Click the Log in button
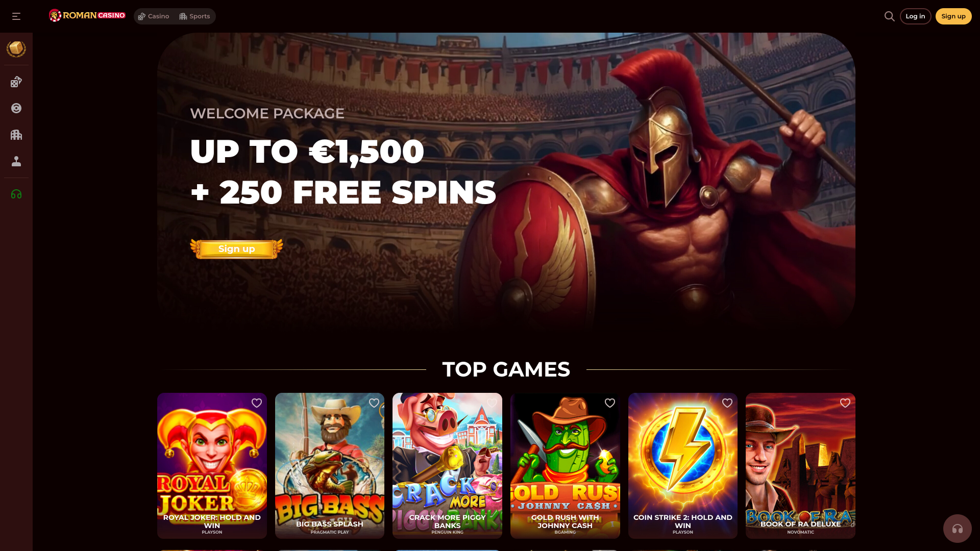Image resolution: width=980 pixels, height=551 pixels. [x=915, y=16]
